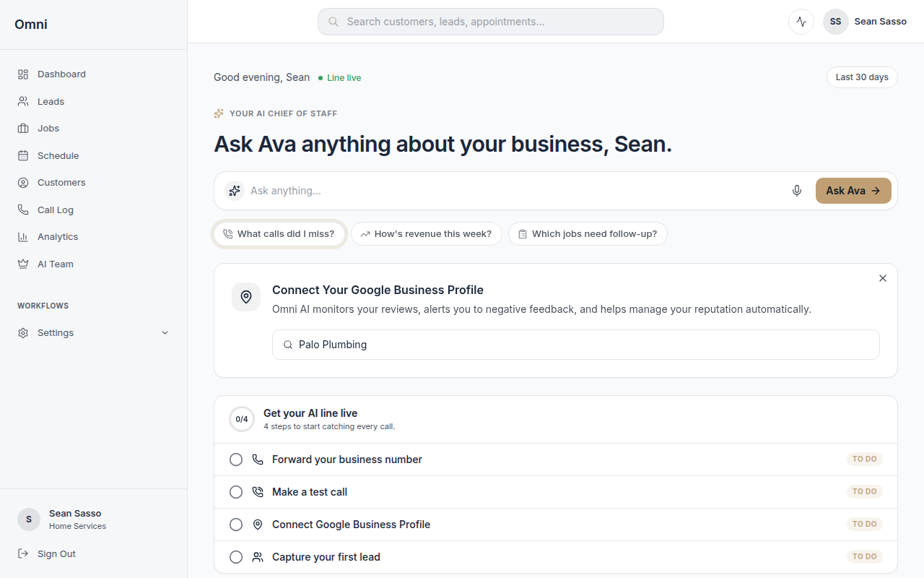Click the TO DO badge for Make a test call
This screenshot has width=924, height=578.
coord(865,492)
